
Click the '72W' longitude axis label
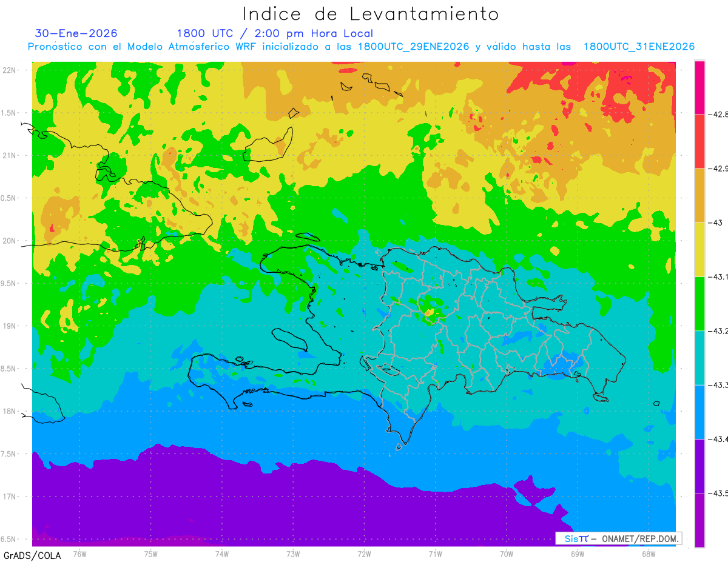point(364,554)
